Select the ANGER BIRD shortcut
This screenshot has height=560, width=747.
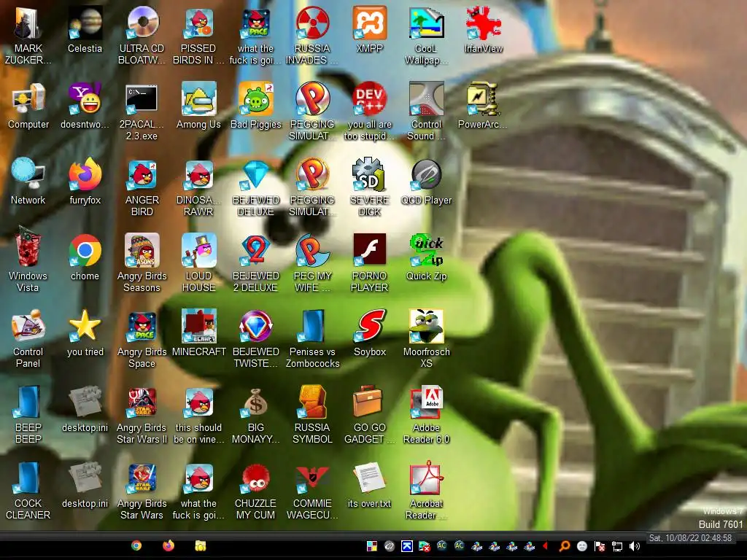[142, 187]
